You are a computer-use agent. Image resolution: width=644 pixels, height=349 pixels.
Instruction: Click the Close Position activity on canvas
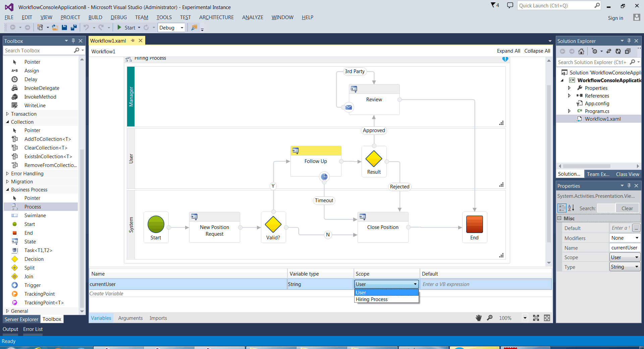point(383,227)
